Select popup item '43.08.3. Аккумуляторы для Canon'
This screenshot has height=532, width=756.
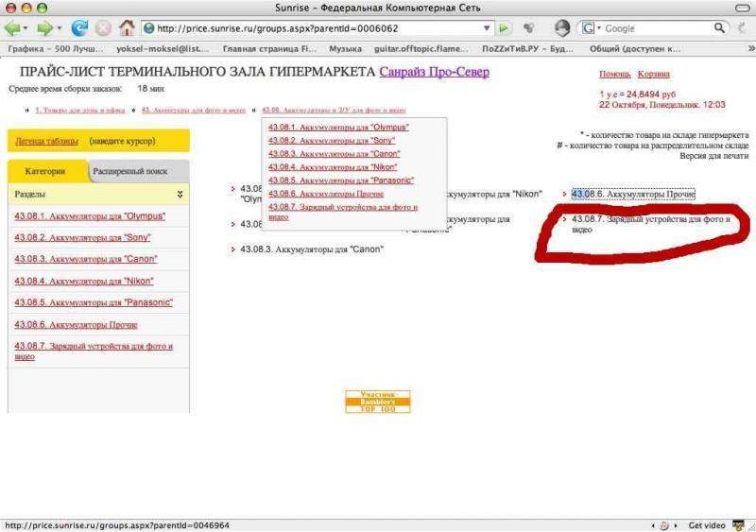point(335,154)
